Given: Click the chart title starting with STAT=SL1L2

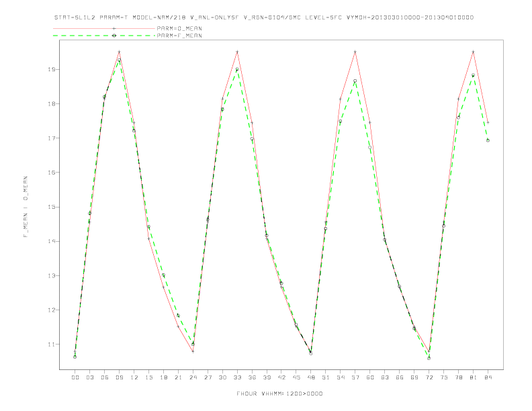Looking at the screenshot, I should click(264, 17).
